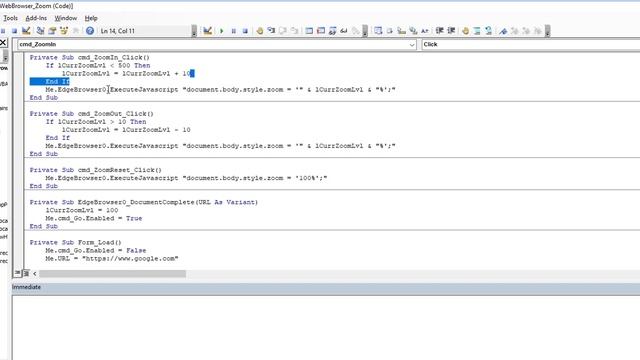The width and height of the screenshot is (640, 360).
Task: Click the Indent icon
Action: coord(440,31)
